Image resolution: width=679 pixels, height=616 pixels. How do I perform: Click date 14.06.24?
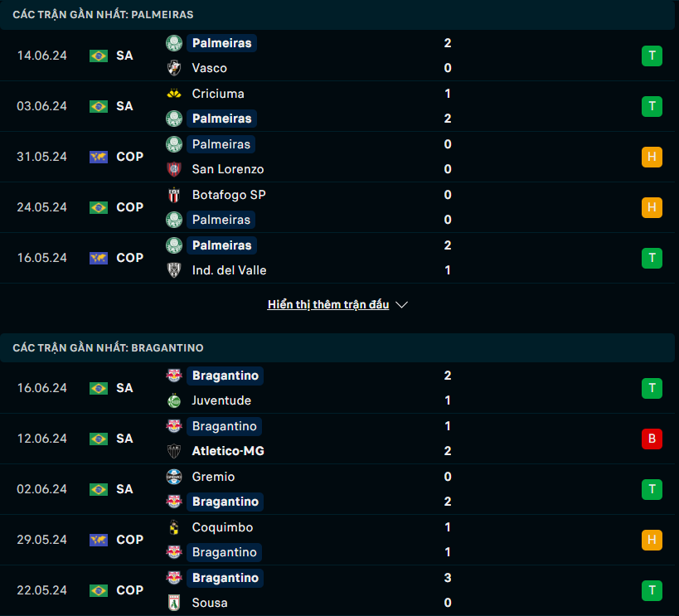pos(42,56)
